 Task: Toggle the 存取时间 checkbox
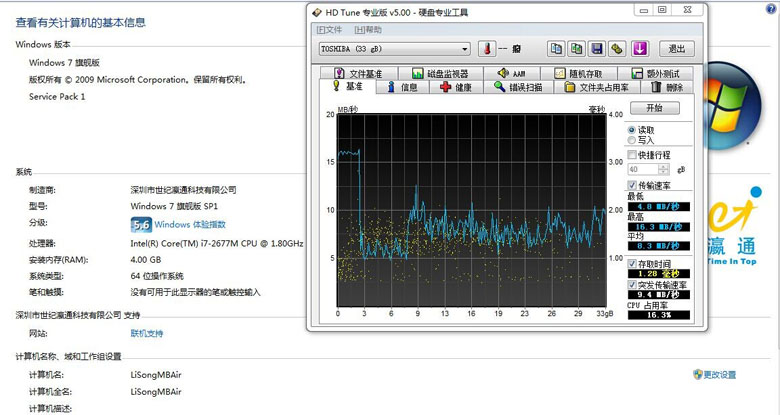[632, 264]
